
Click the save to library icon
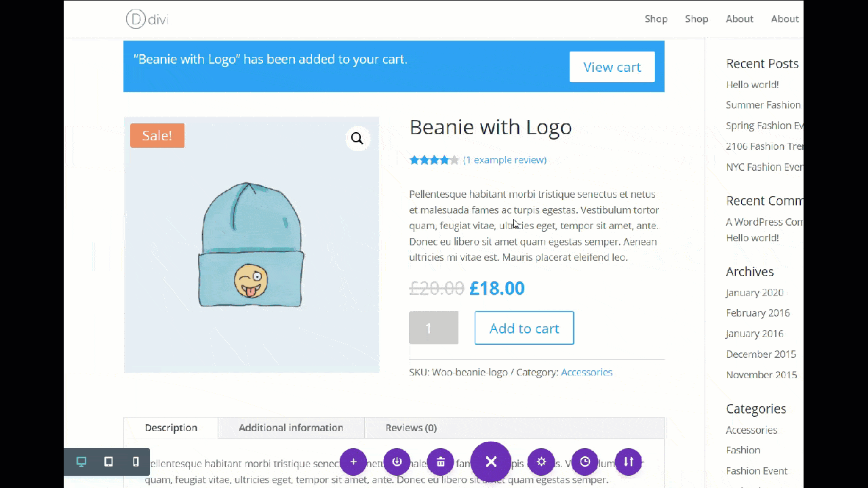(397, 462)
